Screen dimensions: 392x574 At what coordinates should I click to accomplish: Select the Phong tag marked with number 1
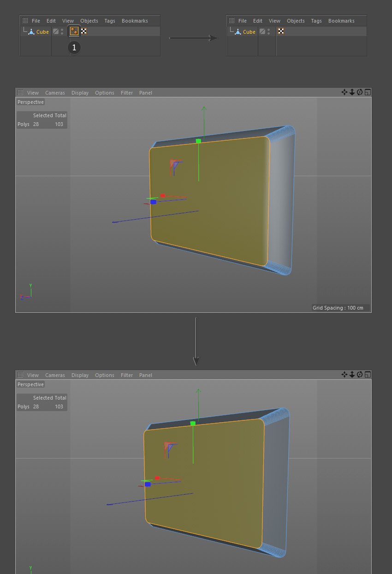(x=74, y=31)
